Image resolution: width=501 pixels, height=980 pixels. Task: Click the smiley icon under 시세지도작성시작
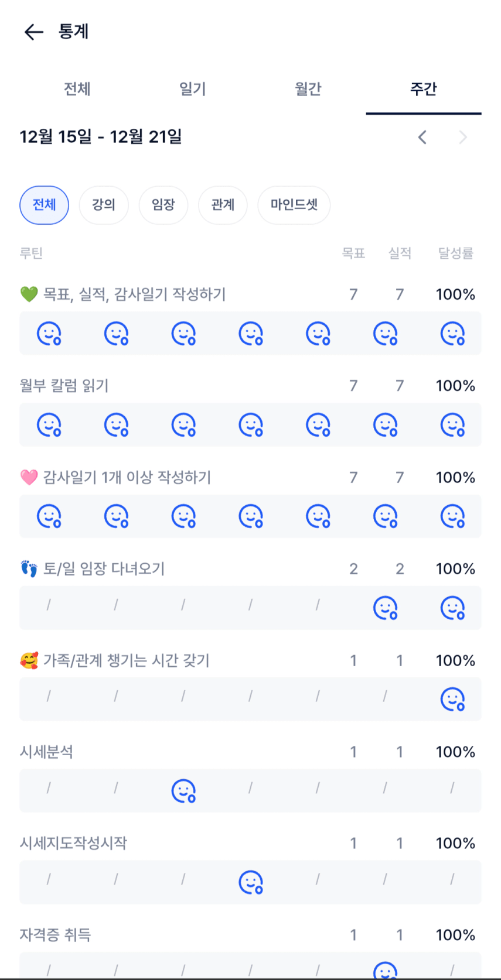click(251, 882)
